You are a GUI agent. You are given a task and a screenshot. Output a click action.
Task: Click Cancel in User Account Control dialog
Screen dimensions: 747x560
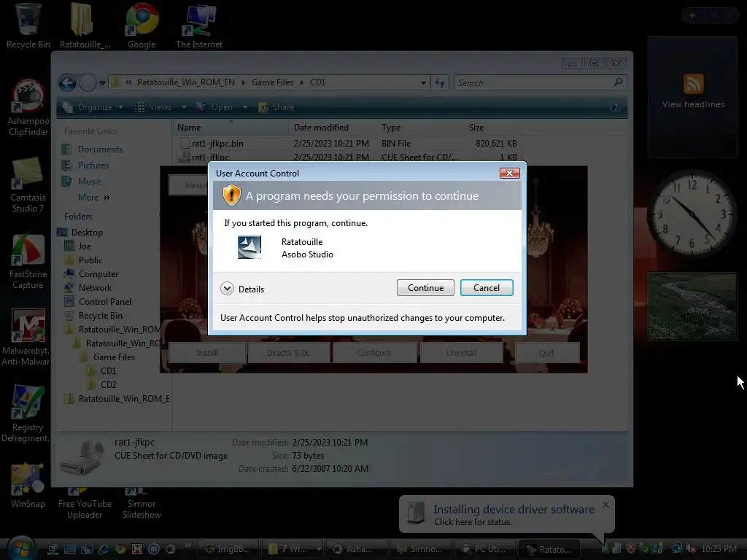(x=487, y=287)
